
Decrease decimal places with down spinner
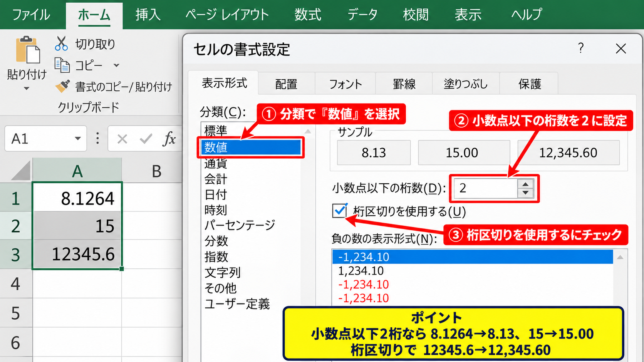525,193
